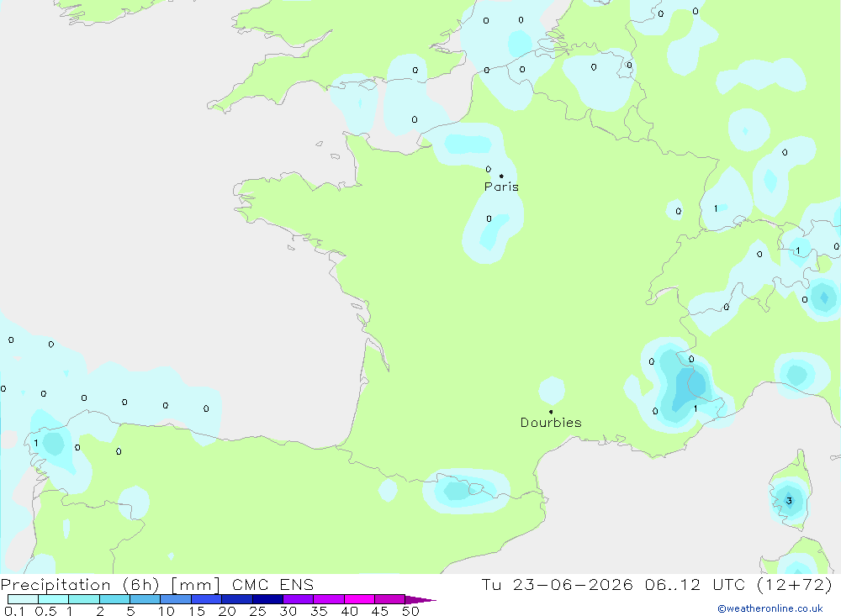Click the 'Precipitation (6h) [mm]' title text
Image resolution: width=841 pixels, height=616 pixels.
[x=110, y=584]
